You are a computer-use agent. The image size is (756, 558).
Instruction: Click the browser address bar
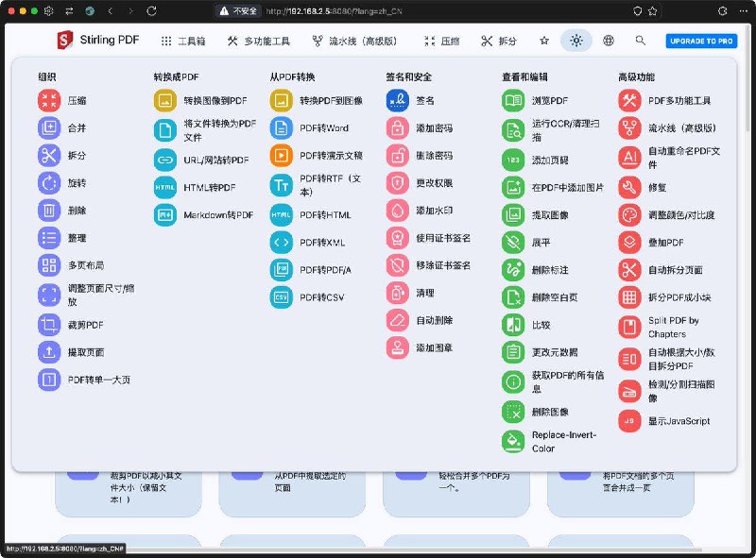coord(378,11)
